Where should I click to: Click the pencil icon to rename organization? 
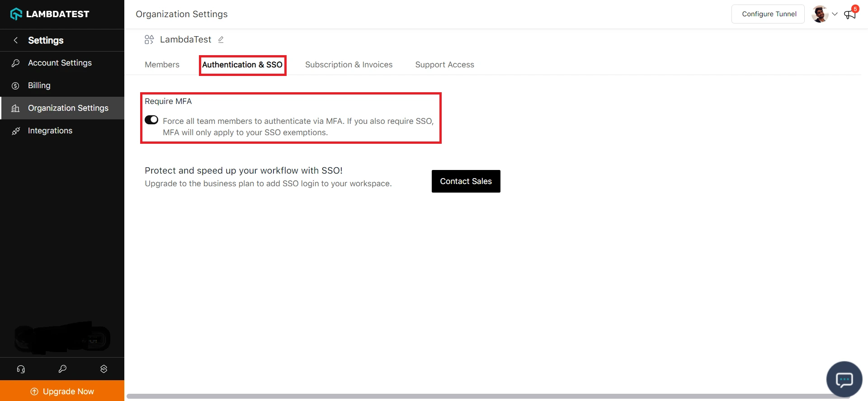coord(221,40)
